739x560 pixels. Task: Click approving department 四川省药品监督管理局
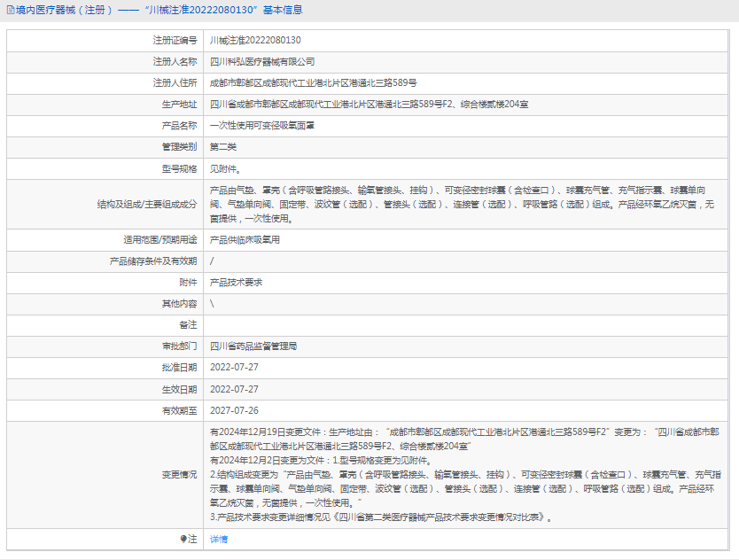pos(253,346)
